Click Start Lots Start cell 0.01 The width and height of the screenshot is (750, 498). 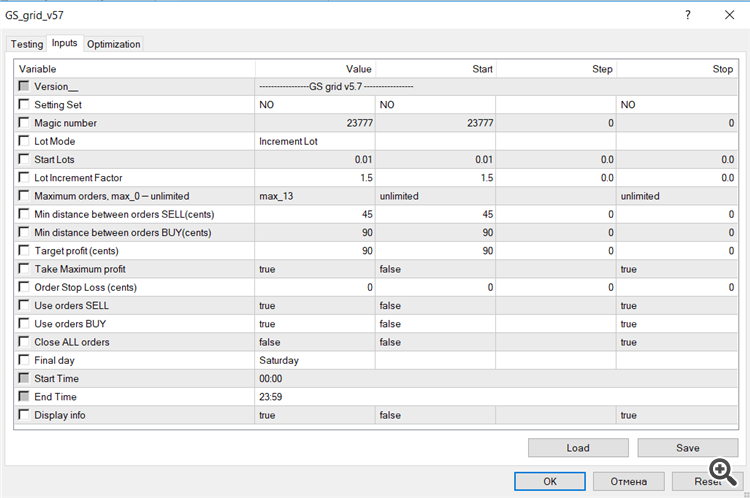point(435,159)
